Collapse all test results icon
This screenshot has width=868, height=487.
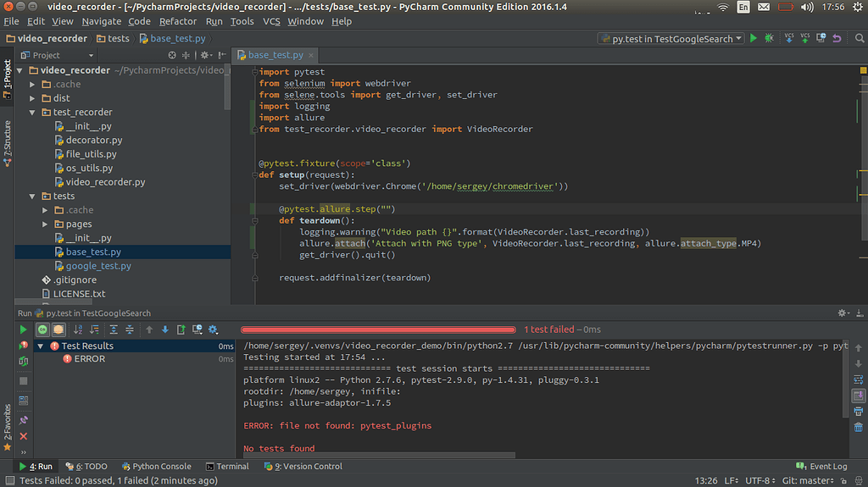(x=130, y=329)
